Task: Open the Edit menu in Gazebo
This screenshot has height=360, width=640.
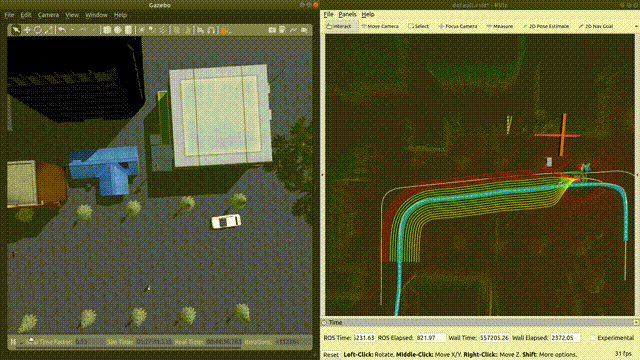Action: coord(26,15)
